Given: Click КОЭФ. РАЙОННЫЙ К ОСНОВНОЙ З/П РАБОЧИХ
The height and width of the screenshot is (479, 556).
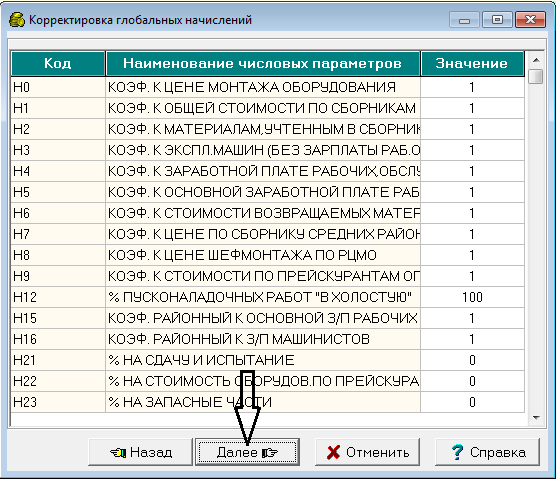Looking at the screenshot, I should [x=262, y=318].
